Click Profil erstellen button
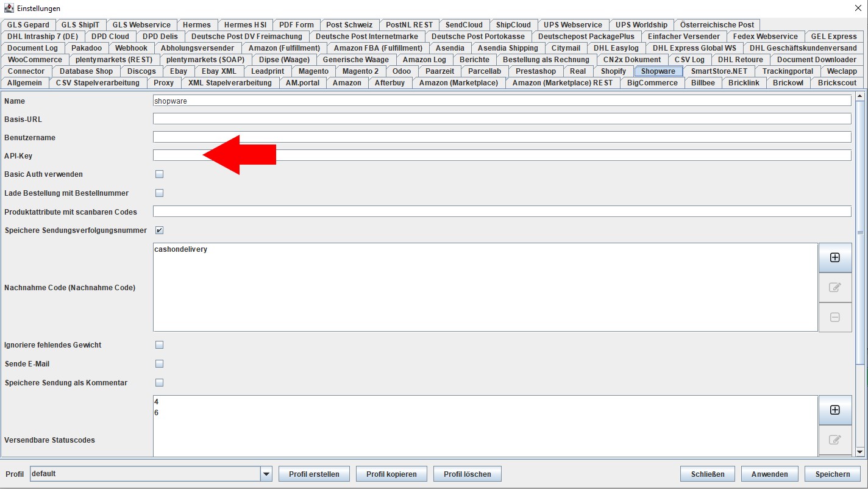868x489 pixels. 314,474
